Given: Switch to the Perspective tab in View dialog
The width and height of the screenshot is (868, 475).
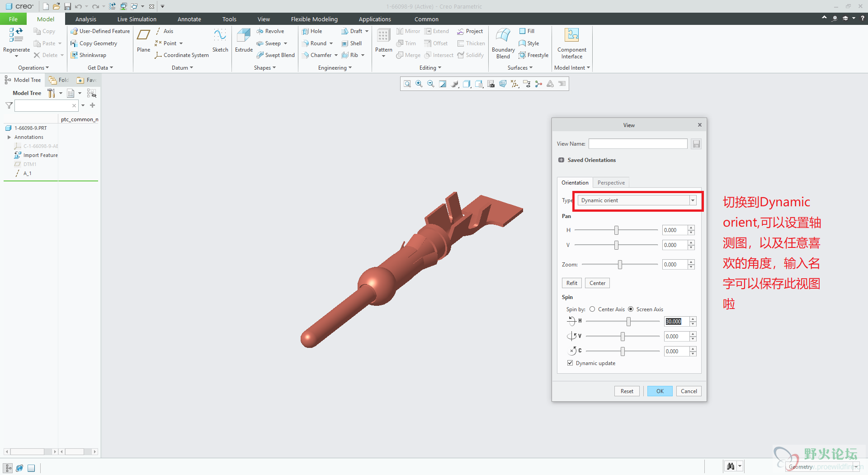Looking at the screenshot, I should click(x=611, y=183).
